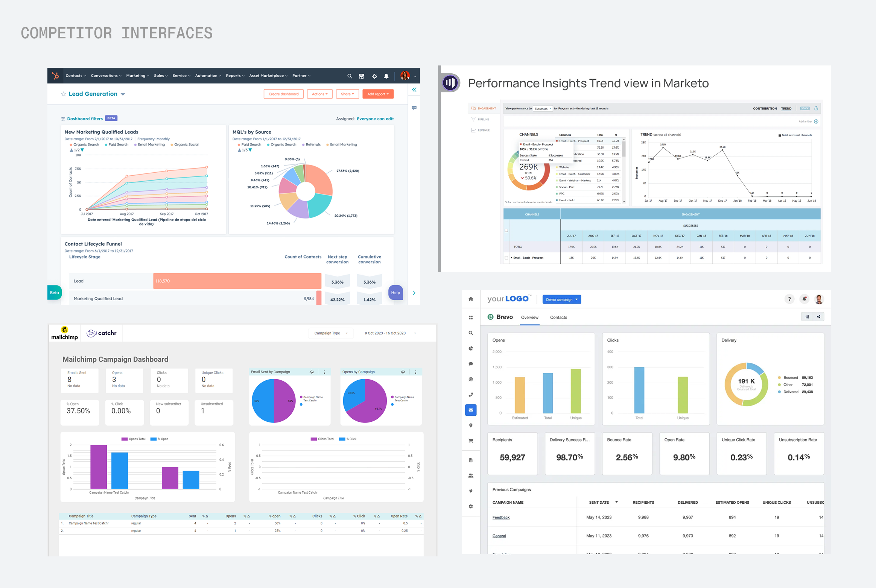The image size is (876, 588).
Task: Open the Successes view performance dropdown in Marketo
Action: coord(542,108)
